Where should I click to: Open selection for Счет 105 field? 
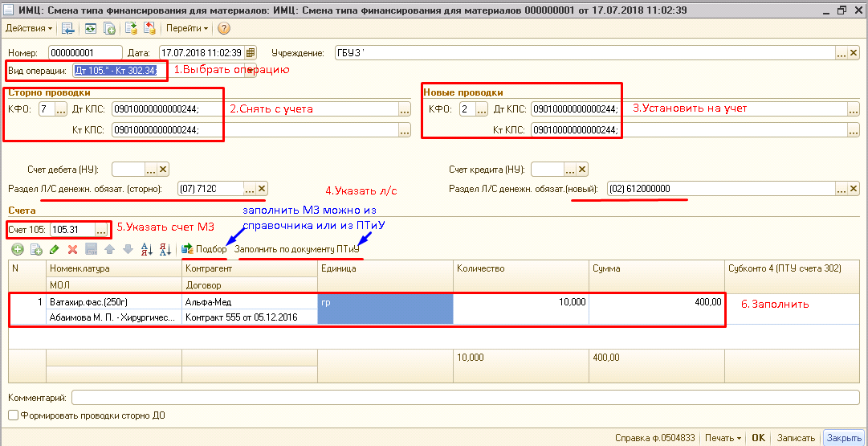tap(101, 230)
